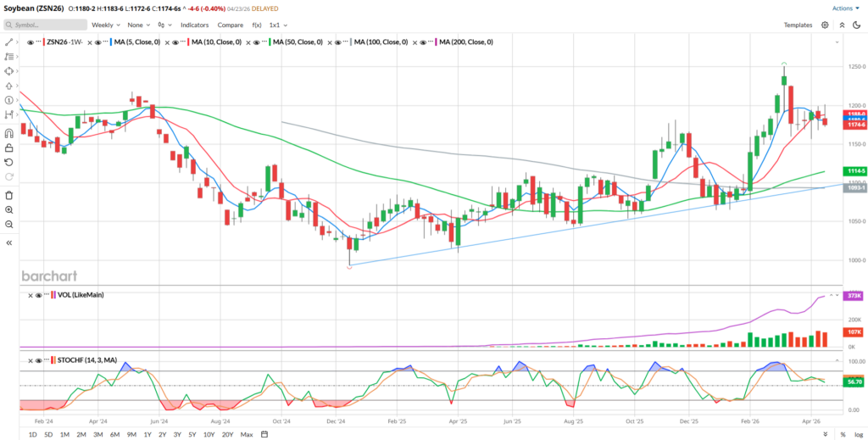Click the Symbol search field
The height and width of the screenshot is (440, 868).
(46, 25)
